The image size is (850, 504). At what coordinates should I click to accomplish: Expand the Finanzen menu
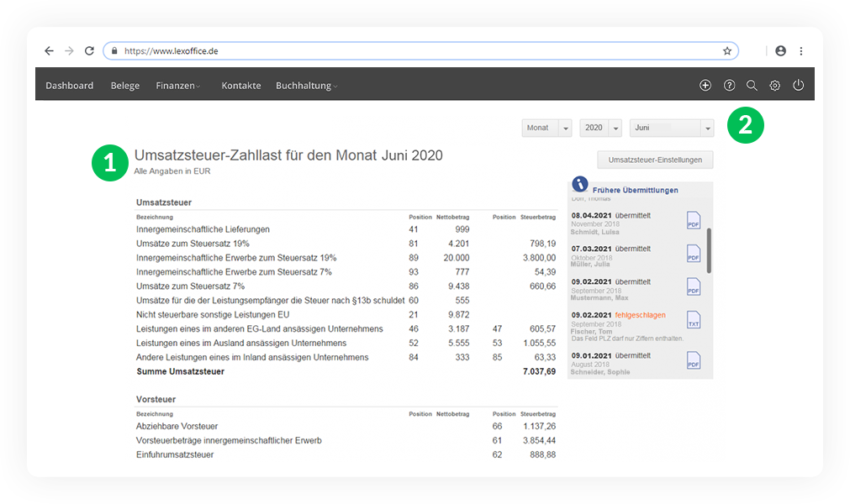pyautogui.click(x=178, y=86)
